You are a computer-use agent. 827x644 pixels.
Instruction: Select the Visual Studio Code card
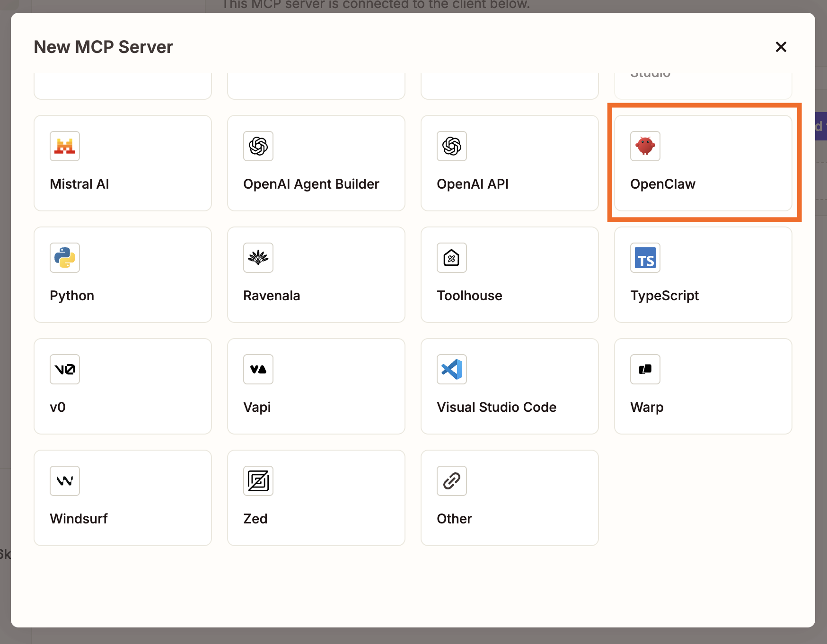click(509, 386)
